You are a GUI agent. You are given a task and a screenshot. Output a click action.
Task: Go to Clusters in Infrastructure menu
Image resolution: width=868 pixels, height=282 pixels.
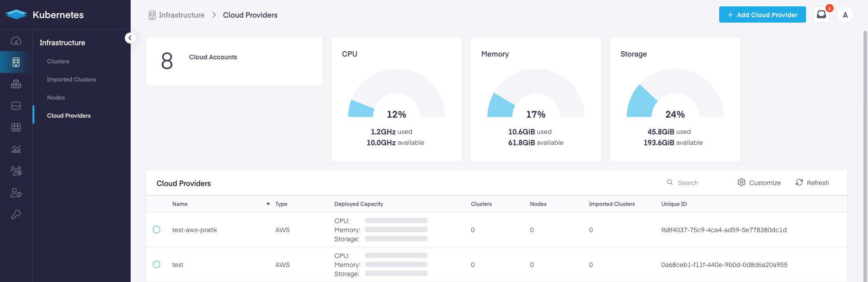click(58, 61)
